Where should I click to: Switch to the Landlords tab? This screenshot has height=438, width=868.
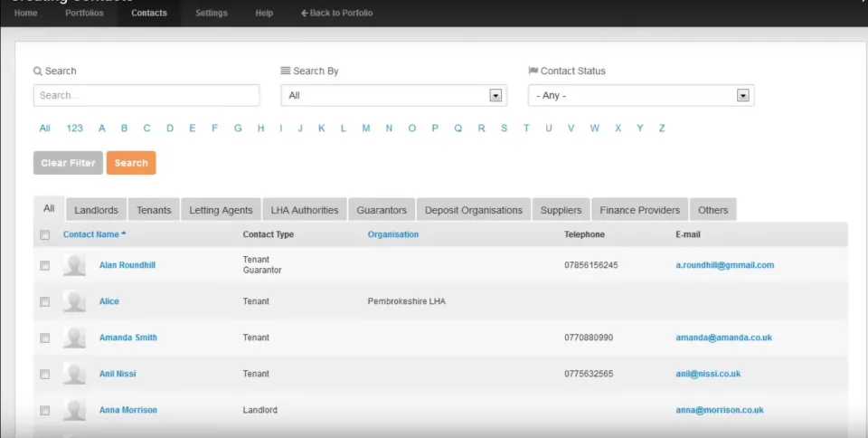coord(97,210)
